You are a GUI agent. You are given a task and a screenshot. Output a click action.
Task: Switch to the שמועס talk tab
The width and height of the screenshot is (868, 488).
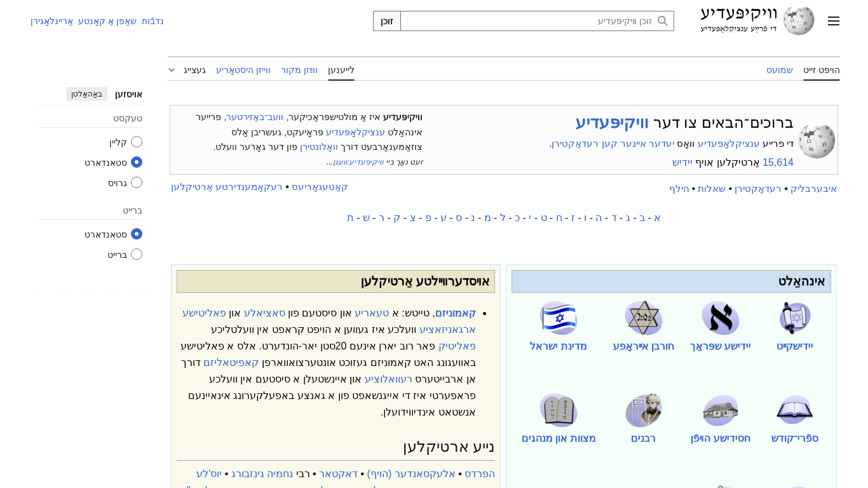780,70
